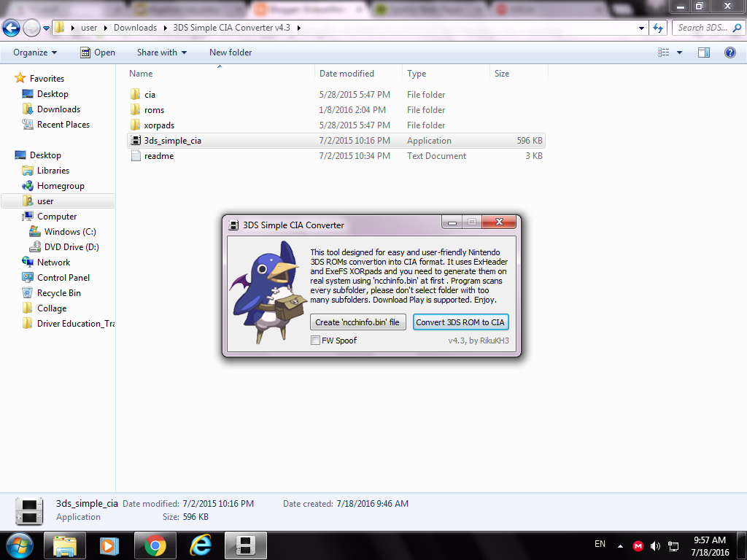
Task: Sort by the Type column header
Action: (x=417, y=74)
